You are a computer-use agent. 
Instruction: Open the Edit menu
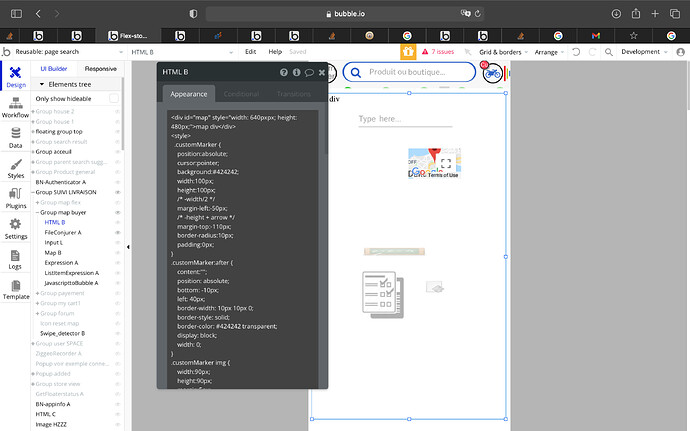coord(250,52)
